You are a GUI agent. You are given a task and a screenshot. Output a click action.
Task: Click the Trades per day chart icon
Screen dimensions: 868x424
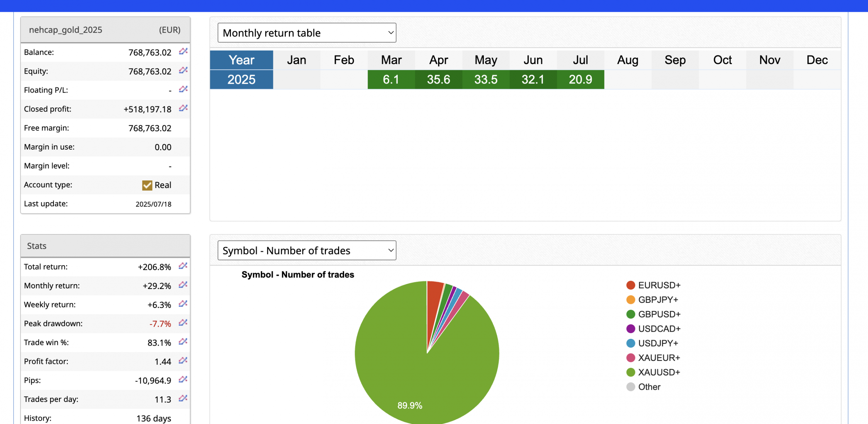tap(183, 399)
